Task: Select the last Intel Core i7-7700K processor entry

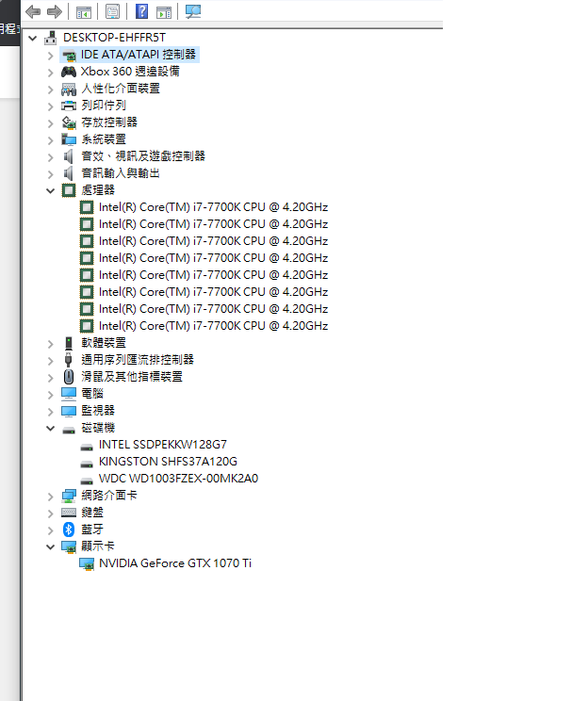Action: [213, 326]
